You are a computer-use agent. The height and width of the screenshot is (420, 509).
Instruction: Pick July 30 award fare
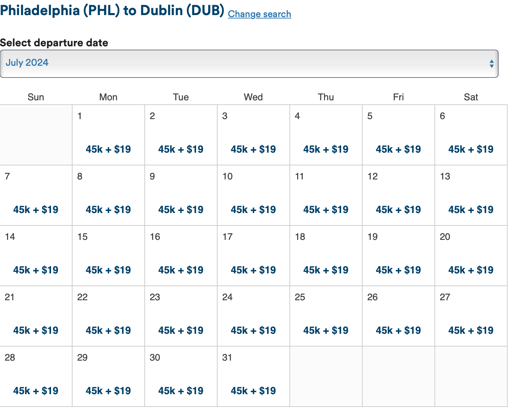(181, 391)
